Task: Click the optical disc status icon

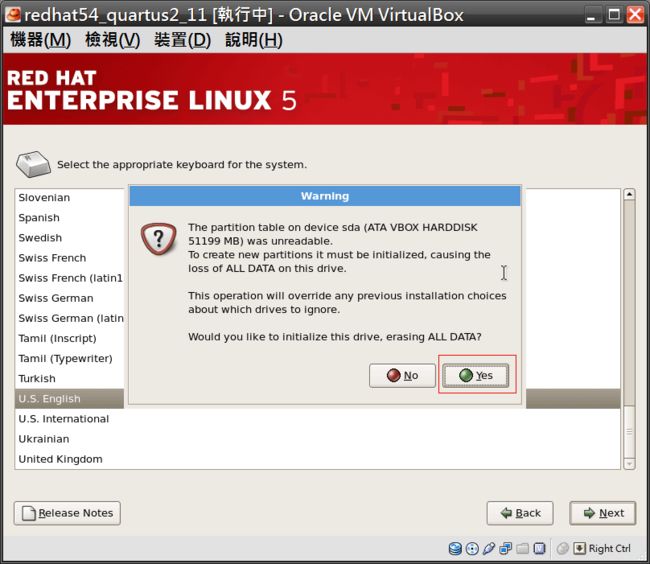Action: pyautogui.click(x=472, y=548)
